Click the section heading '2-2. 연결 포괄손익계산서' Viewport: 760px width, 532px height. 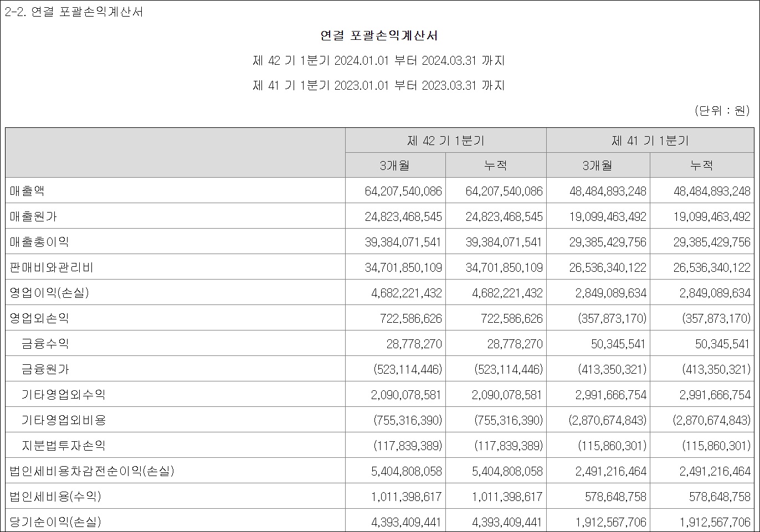pos(74,12)
